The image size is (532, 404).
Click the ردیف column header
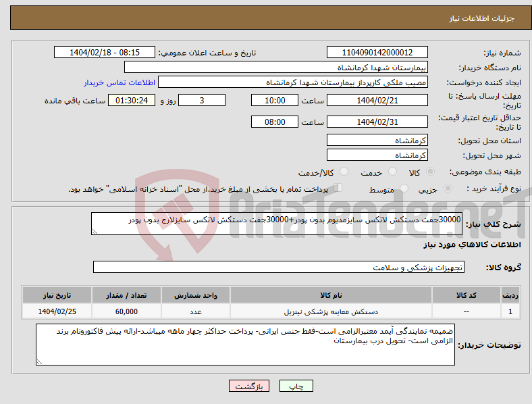tap(510, 295)
